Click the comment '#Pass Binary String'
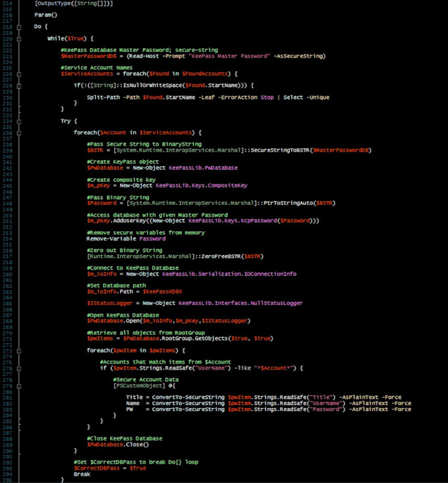448x483 pixels. click(118, 198)
